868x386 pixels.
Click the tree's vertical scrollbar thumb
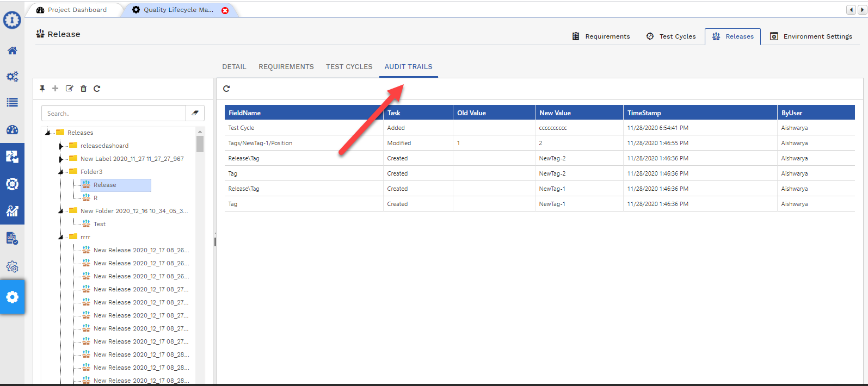(200, 144)
